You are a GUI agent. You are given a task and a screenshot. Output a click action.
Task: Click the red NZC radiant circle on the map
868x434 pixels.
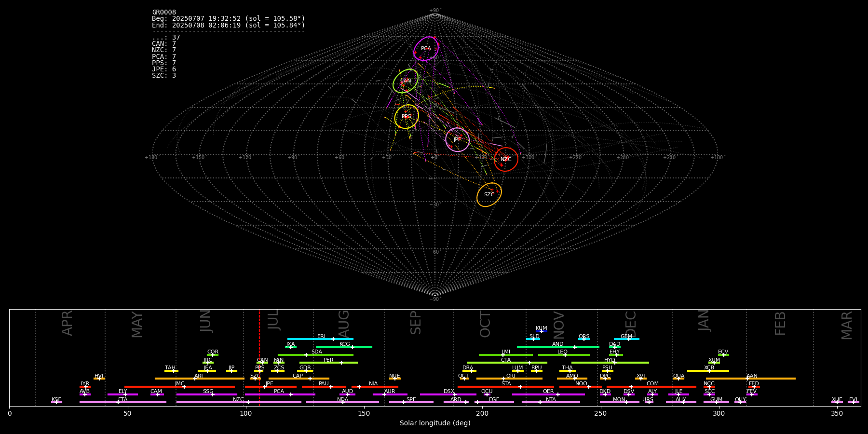click(x=506, y=159)
